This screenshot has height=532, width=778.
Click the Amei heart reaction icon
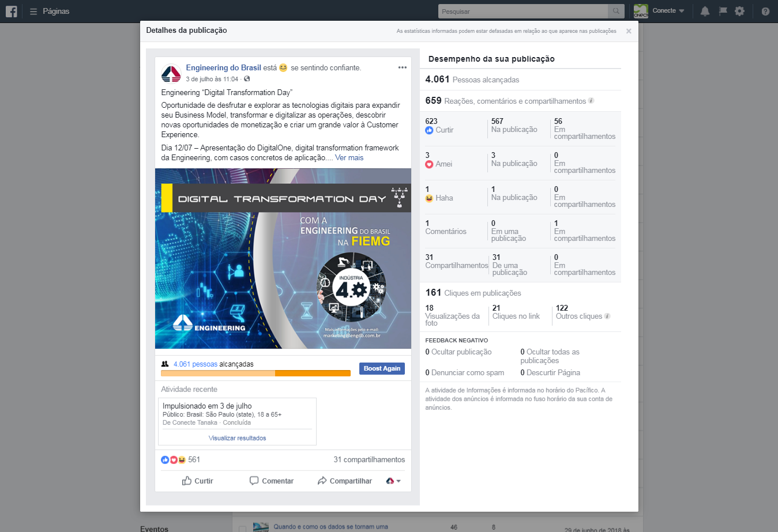(429, 164)
